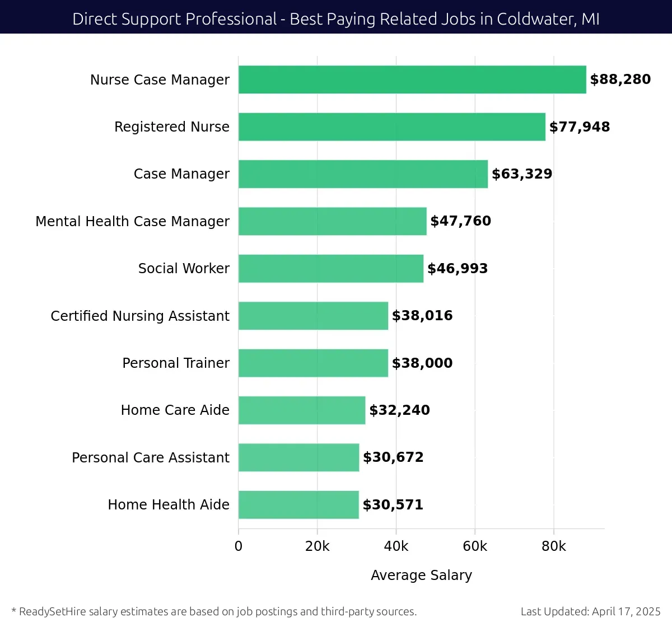Select the 'Mental Health Case Manager' label

click(133, 222)
